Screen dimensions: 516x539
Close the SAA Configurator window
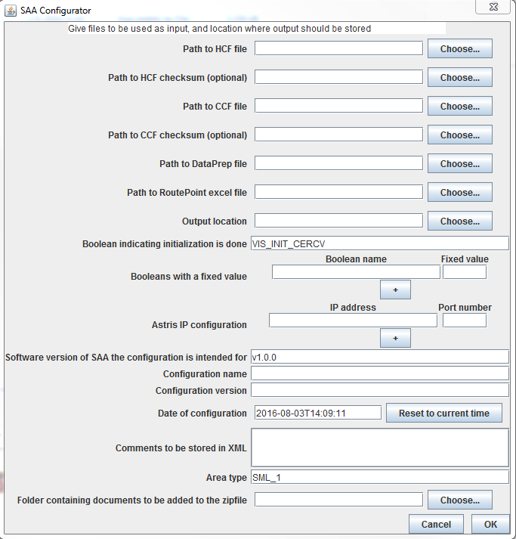point(493,7)
